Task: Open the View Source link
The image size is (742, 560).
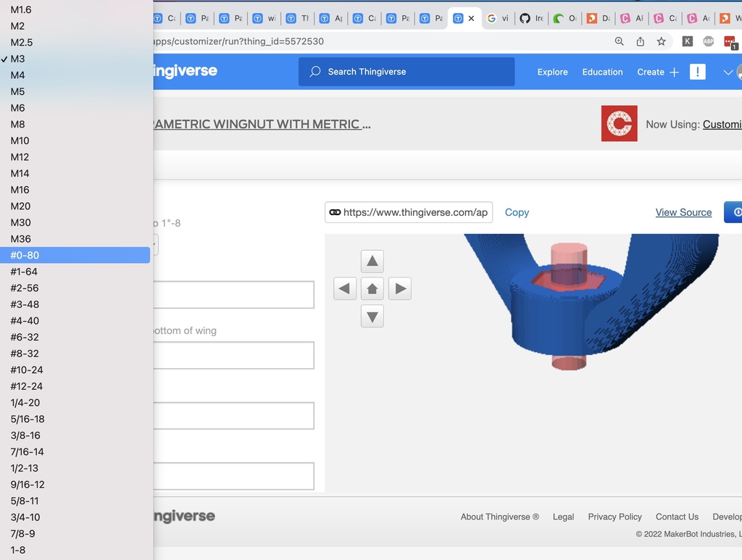Action: 683,212
